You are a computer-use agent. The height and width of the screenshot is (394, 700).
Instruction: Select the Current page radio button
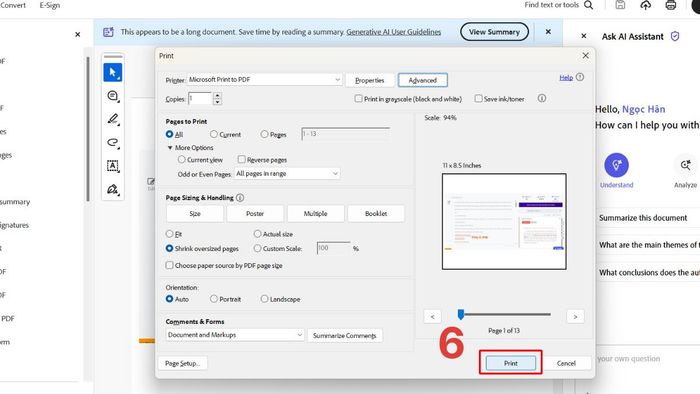point(214,134)
